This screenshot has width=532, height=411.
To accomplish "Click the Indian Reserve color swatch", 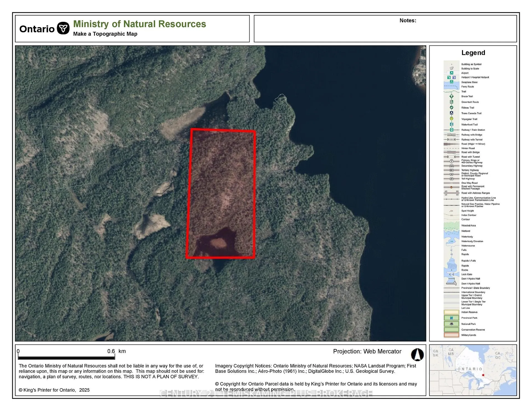I will [451, 312].
